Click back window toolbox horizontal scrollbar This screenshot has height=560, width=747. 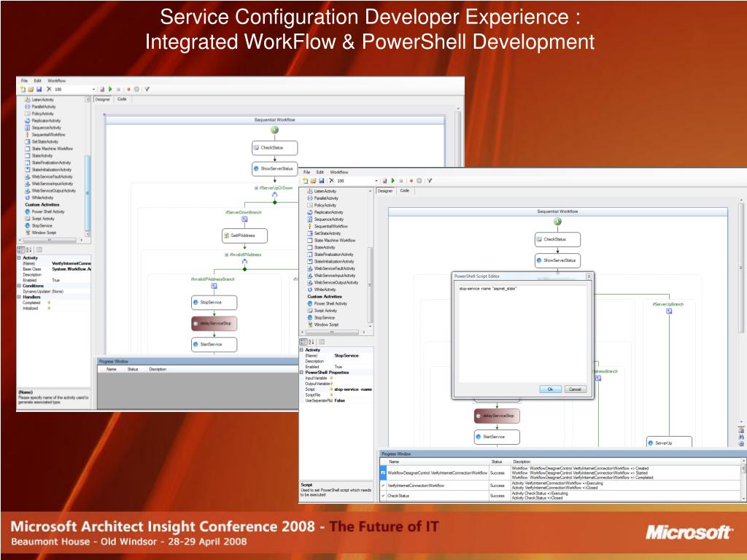tap(50, 241)
